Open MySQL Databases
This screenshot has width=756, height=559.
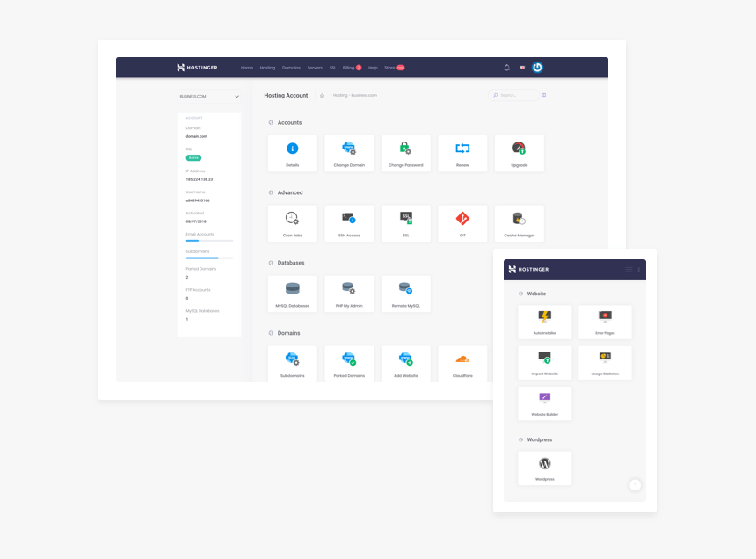point(292,294)
